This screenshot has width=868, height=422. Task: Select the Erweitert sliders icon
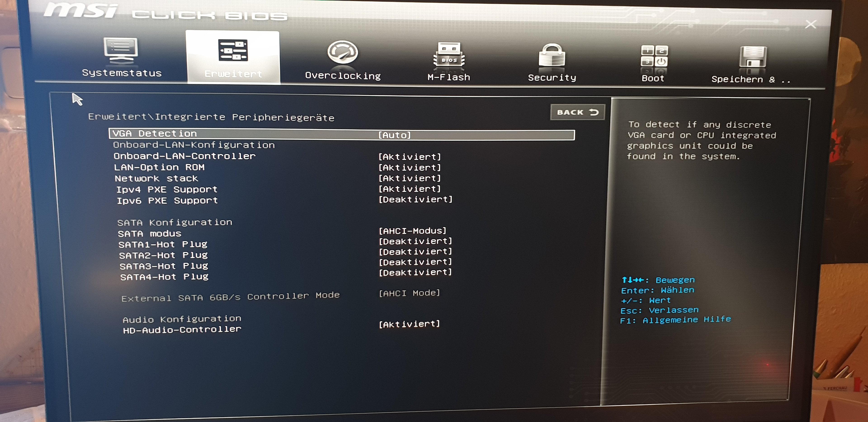pyautogui.click(x=233, y=51)
